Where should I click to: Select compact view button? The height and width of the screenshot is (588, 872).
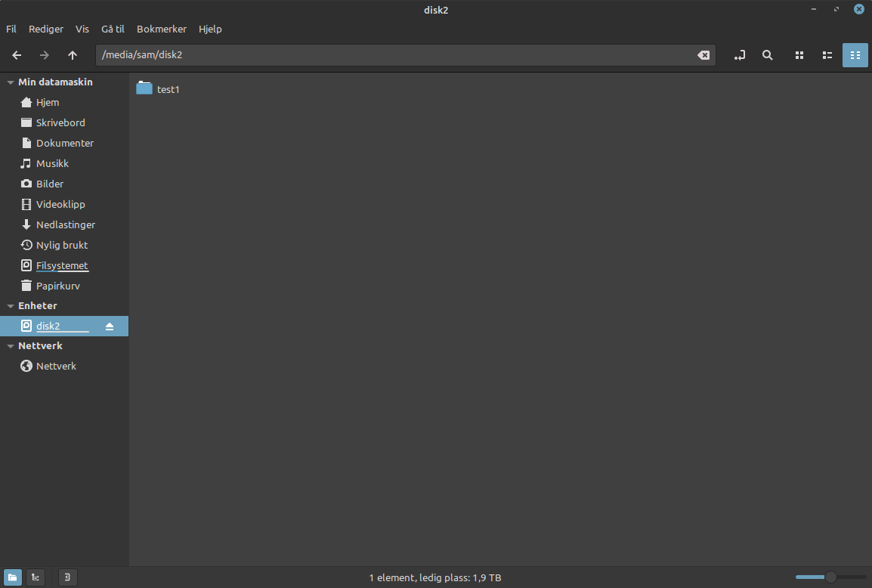[x=855, y=55]
